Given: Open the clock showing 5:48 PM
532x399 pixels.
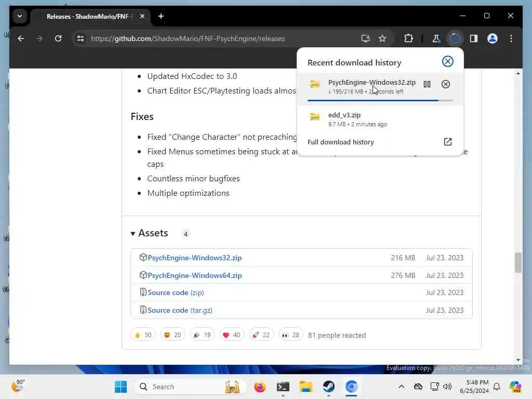Looking at the screenshot, I should pos(474,387).
